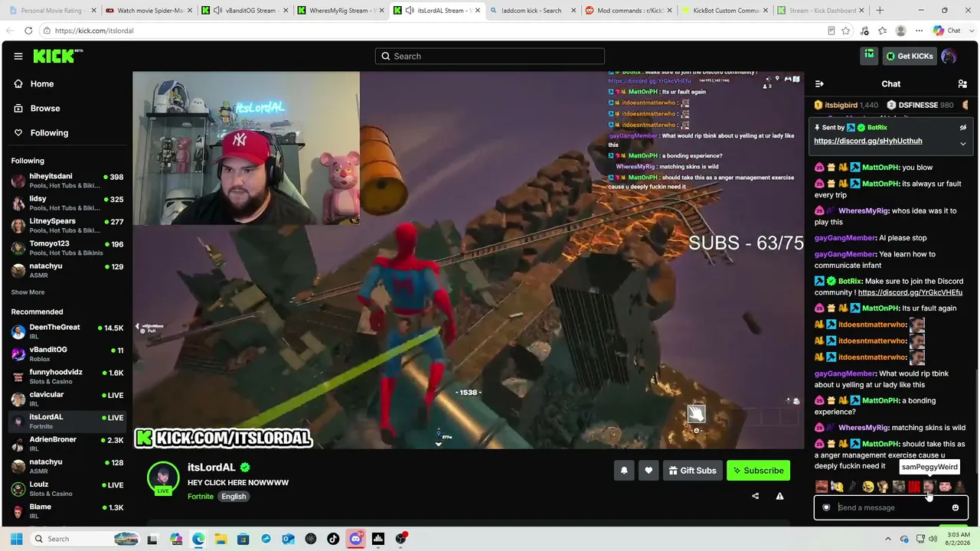
Task: Click the Kick search box
Action: (x=490, y=56)
